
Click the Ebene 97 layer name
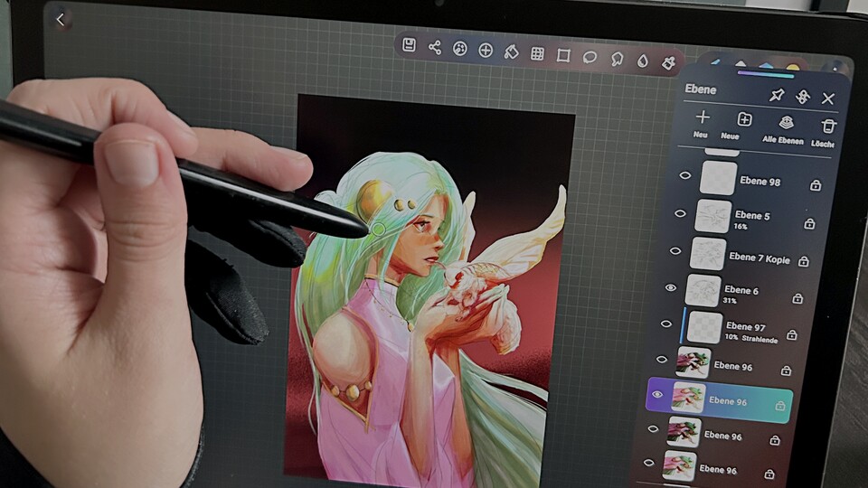[746, 326]
